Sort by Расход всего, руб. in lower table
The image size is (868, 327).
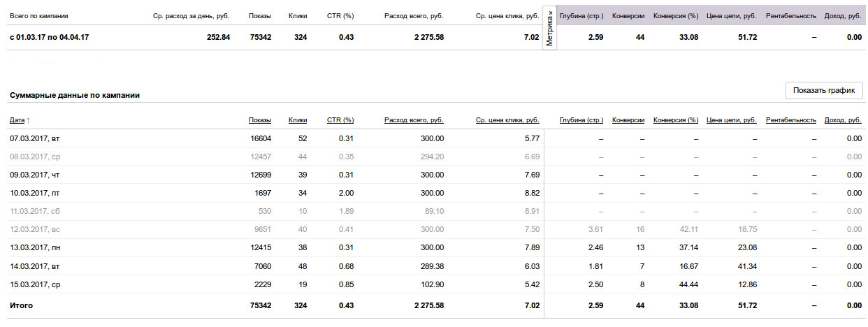point(414,120)
